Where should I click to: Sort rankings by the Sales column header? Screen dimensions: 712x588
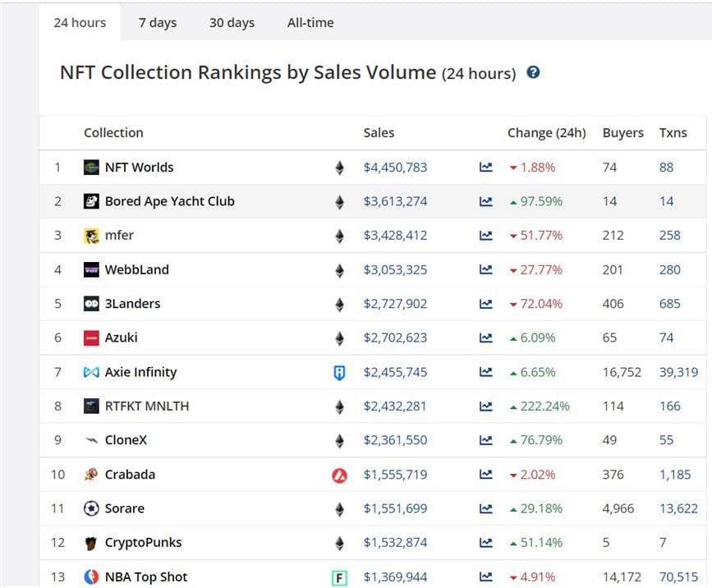click(379, 132)
